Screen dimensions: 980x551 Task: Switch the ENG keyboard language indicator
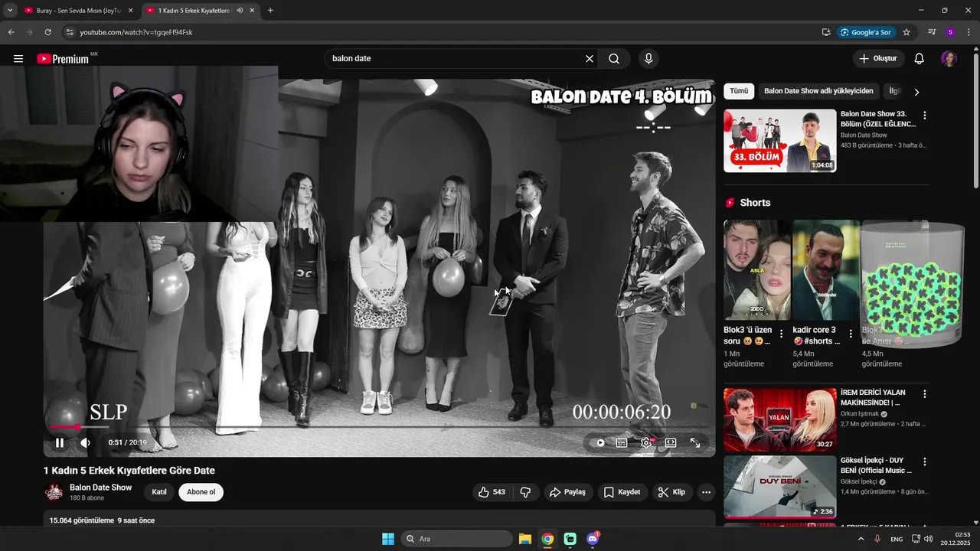click(897, 539)
